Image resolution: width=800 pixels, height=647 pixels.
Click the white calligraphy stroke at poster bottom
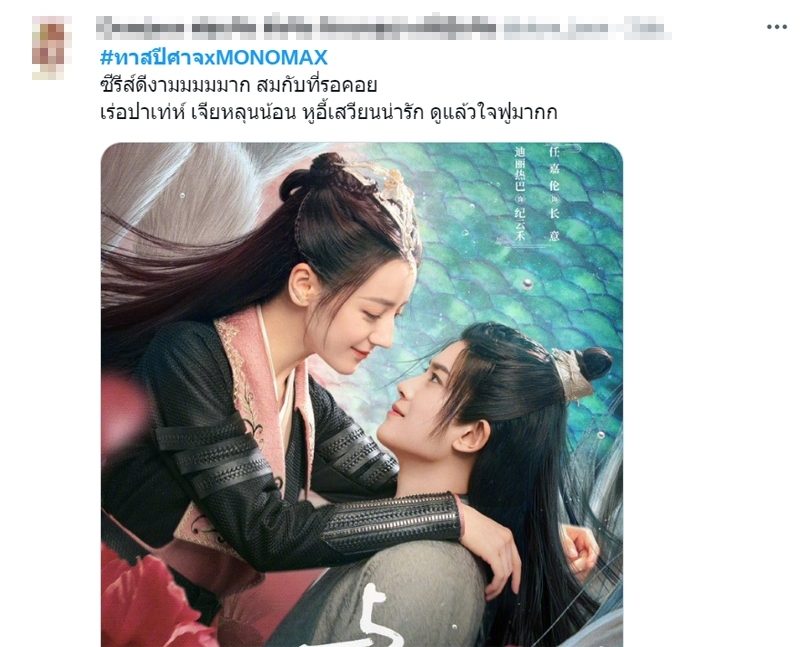coord(380,617)
